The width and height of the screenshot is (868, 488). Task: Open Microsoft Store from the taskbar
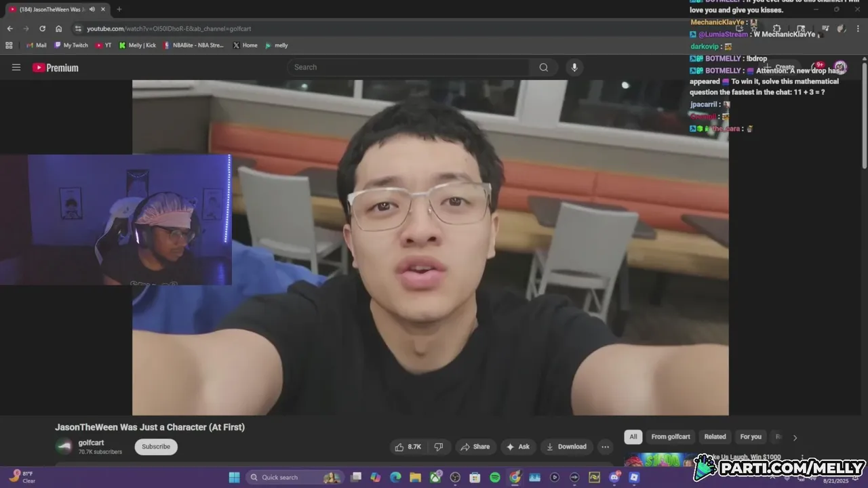pos(475,477)
